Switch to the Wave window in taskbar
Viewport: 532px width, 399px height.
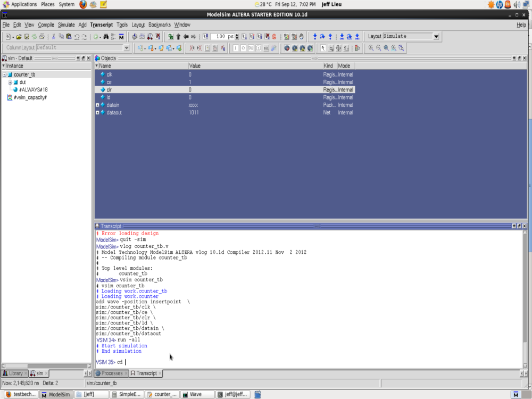[197, 394]
